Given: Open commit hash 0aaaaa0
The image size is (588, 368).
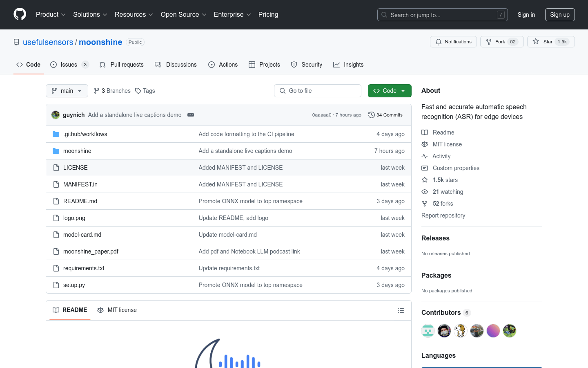Looking at the screenshot, I should 322,115.
